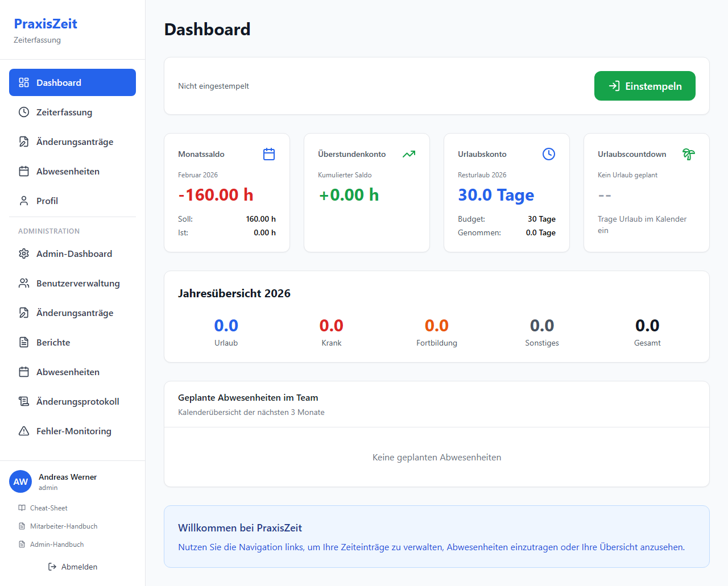Viewport: 728px width, 586px height.
Task: Go to Zeiterfassung in the sidebar
Action: point(72,112)
